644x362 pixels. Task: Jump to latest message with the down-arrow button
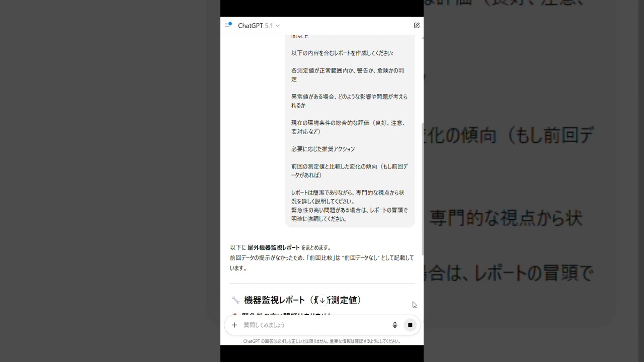pos(322,300)
